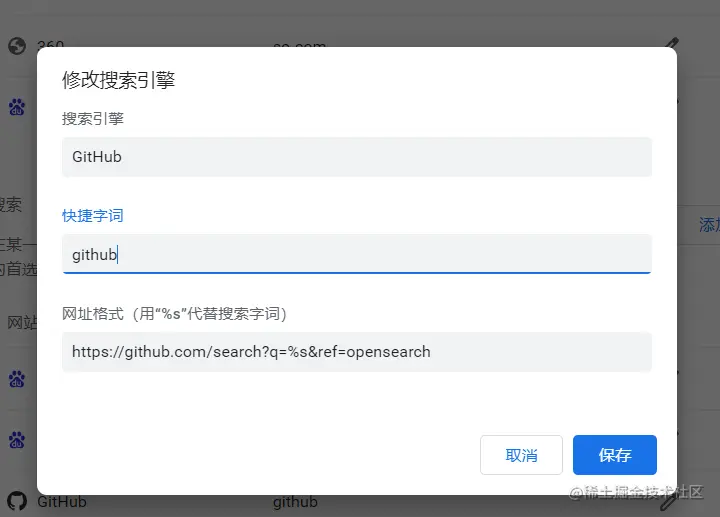Image resolution: width=720 pixels, height=517 pixels.
Task: Click inside the 快捷字词 field with github
Action: point(356,254)
